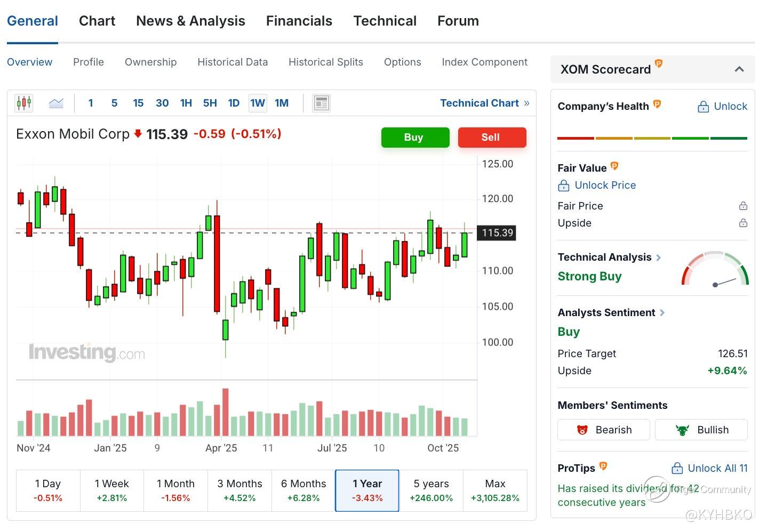
Task: Click the Exxon Mobil Corp chart title
Action: point(73,134)
